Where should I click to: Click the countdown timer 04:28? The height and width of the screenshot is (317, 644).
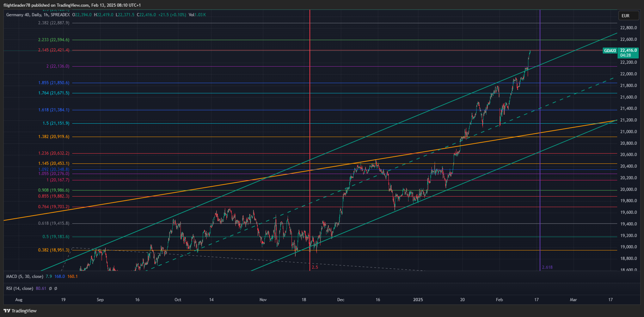(626, 55)
